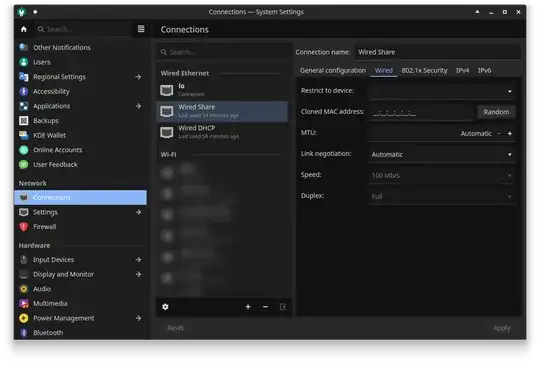Open the IPv4 tab
The image size is (540, 368).
[463, 71]
